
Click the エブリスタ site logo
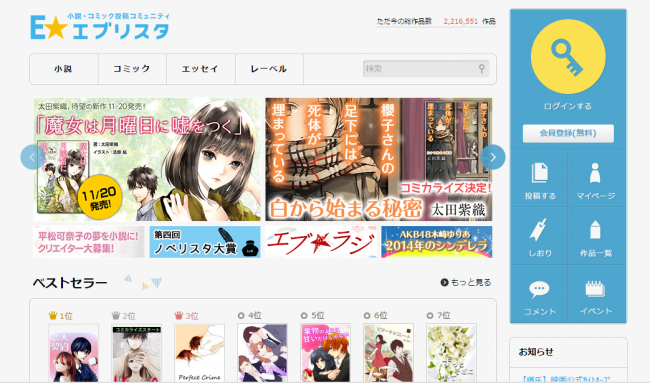[x=100, y=26]
